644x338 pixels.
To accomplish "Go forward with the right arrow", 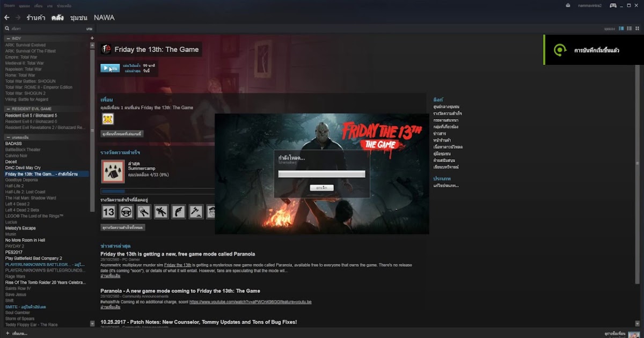I will coord(18,18).
